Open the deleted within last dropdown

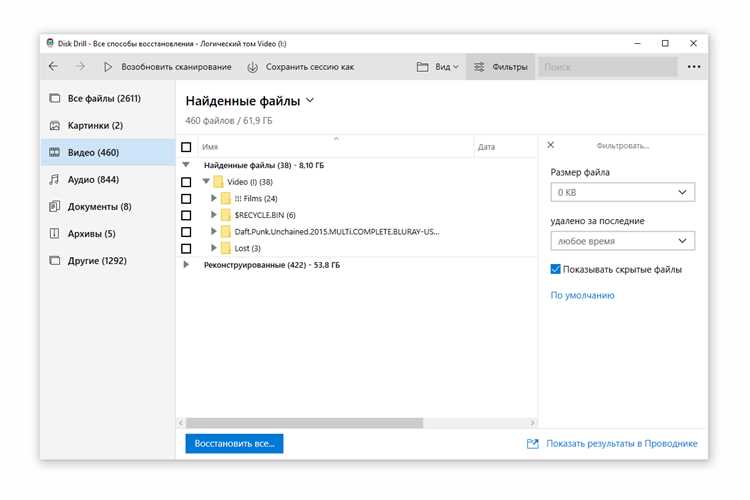tap(622, 241)
